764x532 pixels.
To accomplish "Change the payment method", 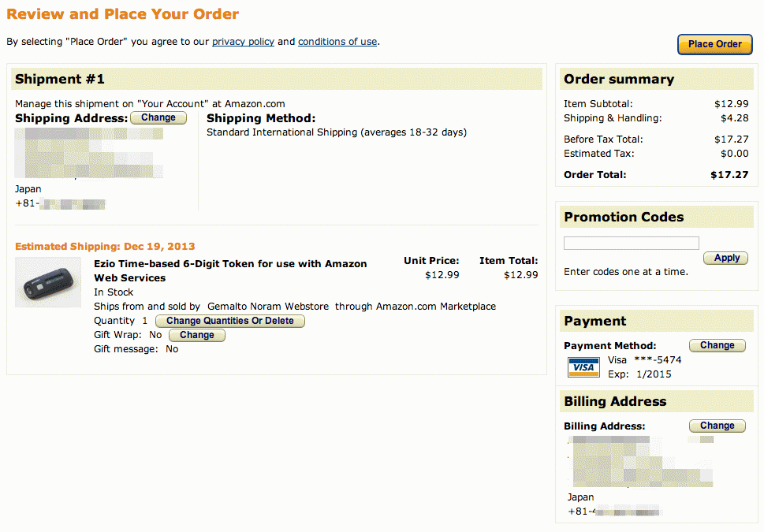I will pos(717,345).
